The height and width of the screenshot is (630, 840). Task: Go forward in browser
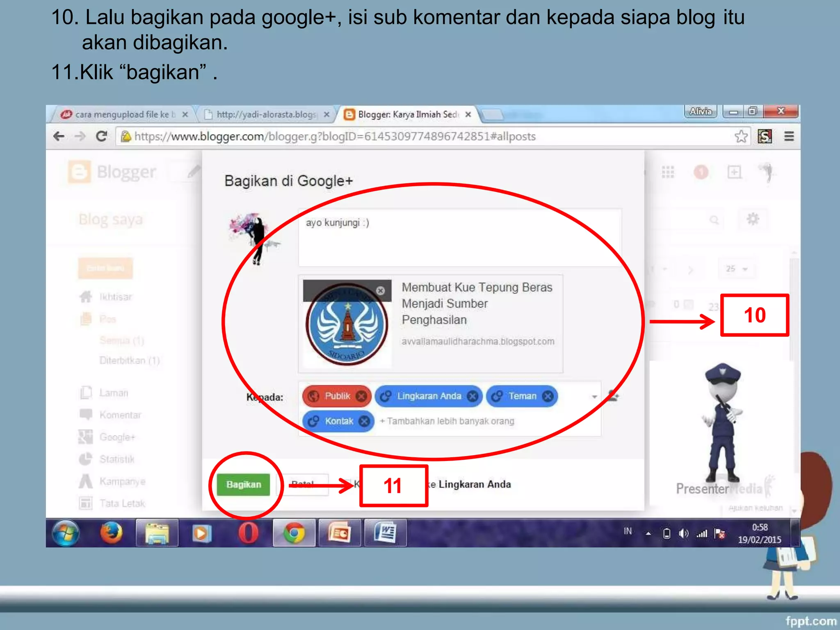click(80, 136)
